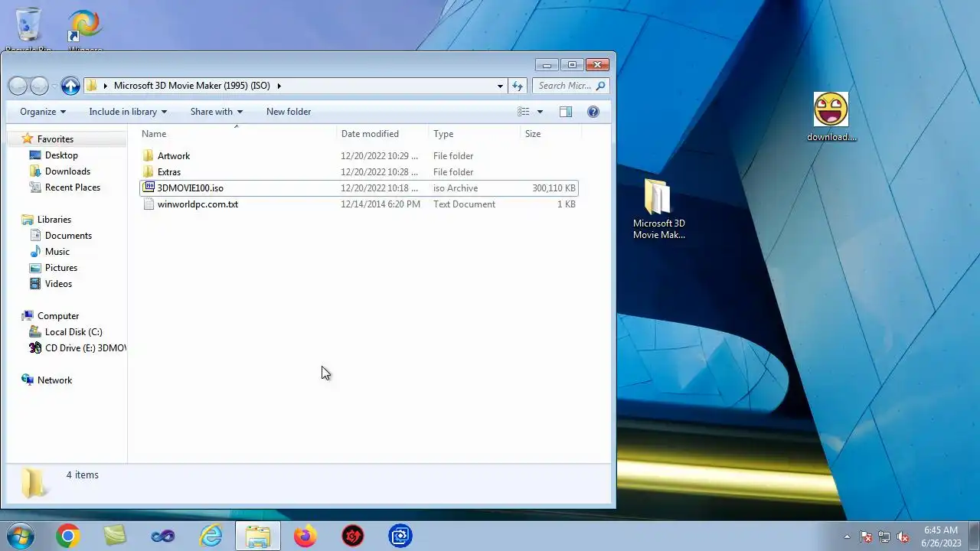Open the Share with dropdown
The height and width of the screenshot is (551, 980).
[217, 112]
